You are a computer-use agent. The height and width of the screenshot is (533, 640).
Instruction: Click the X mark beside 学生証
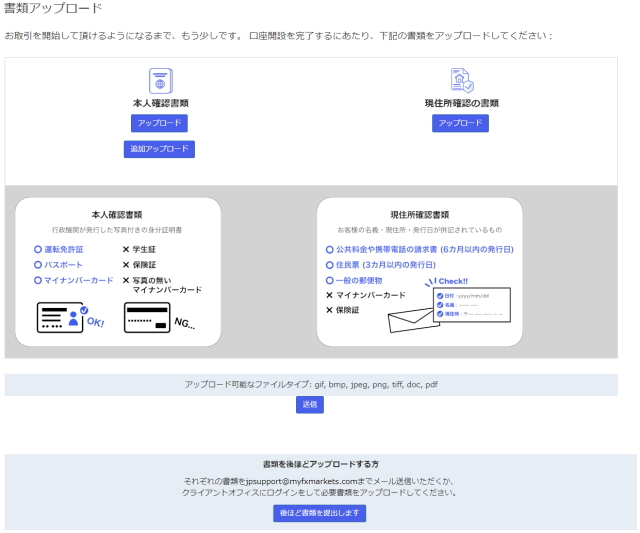click(126, 249)
